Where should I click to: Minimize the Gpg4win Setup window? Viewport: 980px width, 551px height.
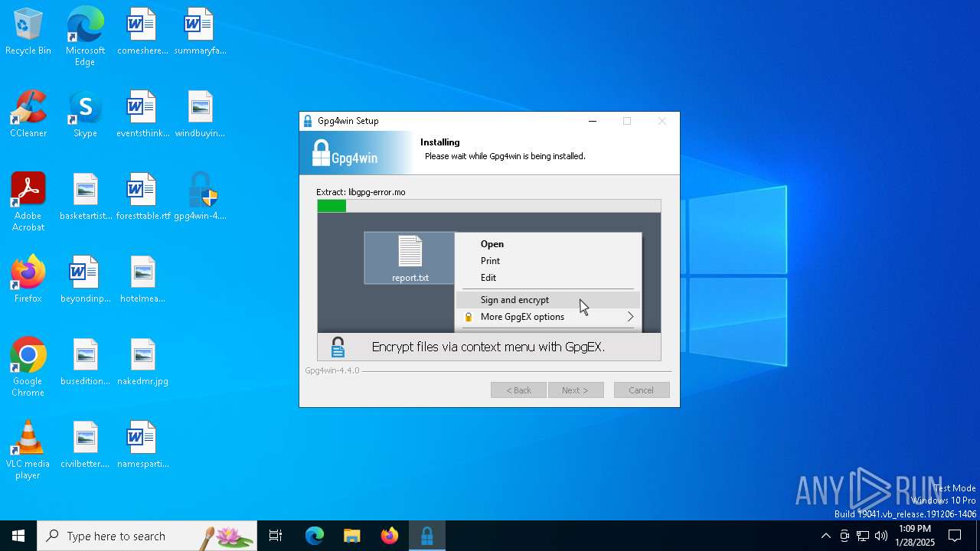(592, 121)
